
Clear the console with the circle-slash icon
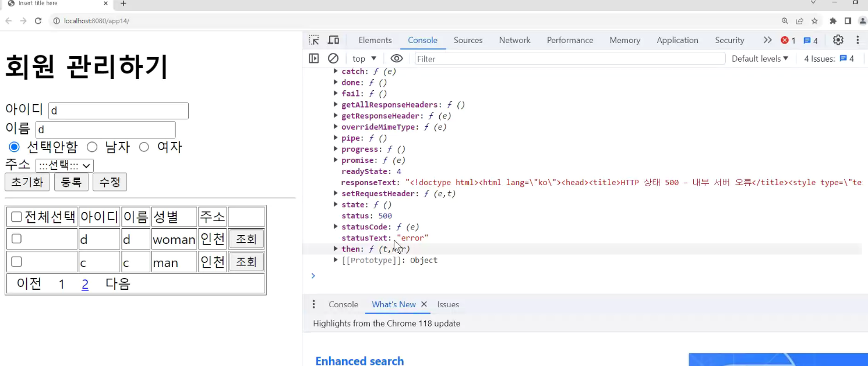click(x=333, y=58)
